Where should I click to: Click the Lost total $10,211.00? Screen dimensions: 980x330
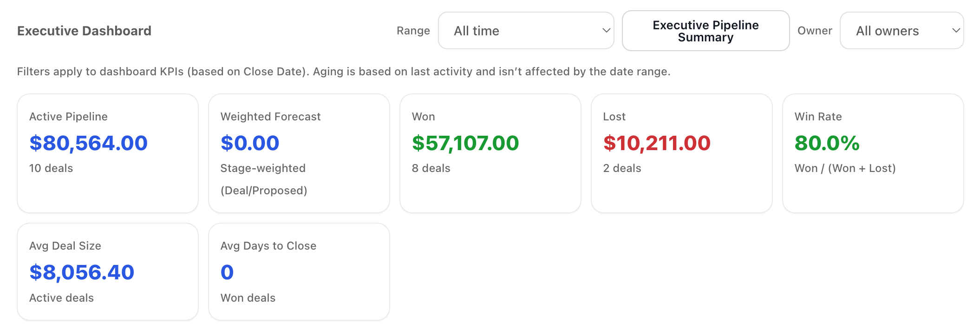657,143
